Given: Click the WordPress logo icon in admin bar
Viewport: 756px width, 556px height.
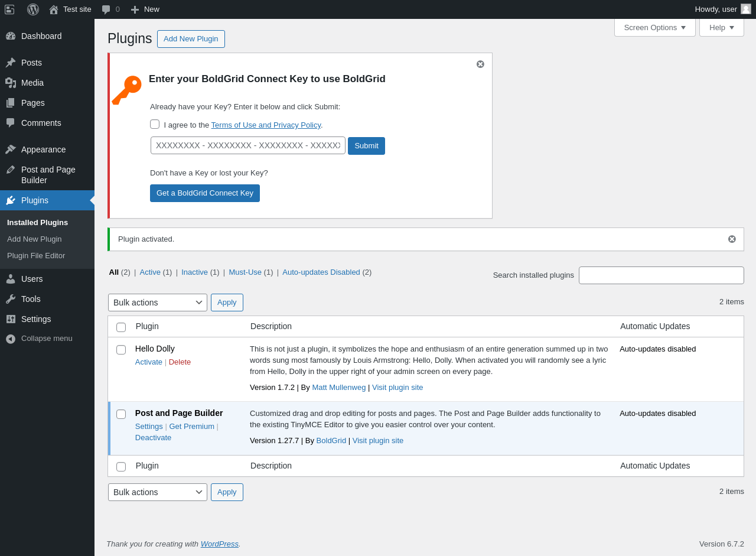Looking at the screenshot, I should pyautogui.click(x=33, y=9).
